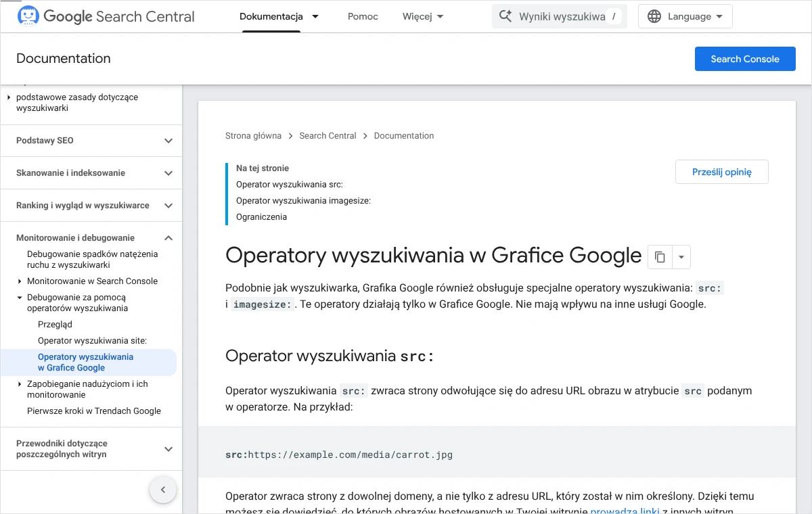Copy page using the copy icon
Viewport: 812px width, 514px height.
[x=660, y=257]
